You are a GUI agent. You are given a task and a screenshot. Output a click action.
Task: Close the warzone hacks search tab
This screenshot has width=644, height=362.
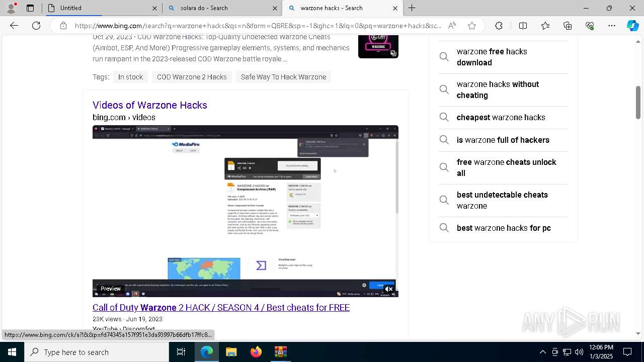[x=395, y=8]
